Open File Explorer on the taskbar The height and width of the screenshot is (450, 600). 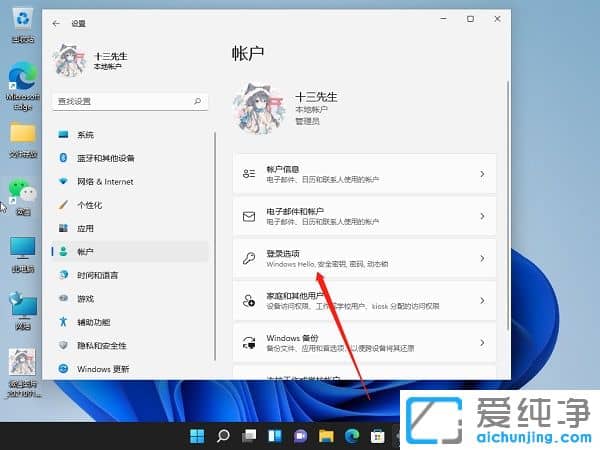coord(326,436)
